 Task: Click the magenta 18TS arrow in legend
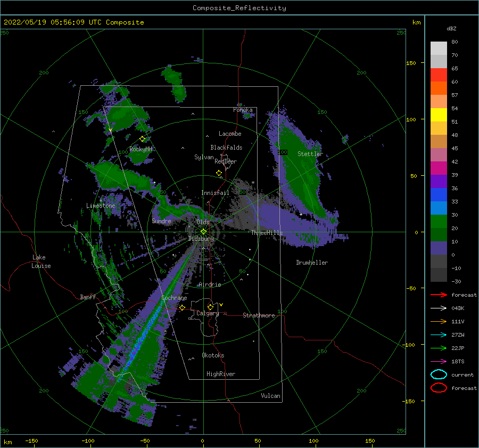(x=439, y=362)
